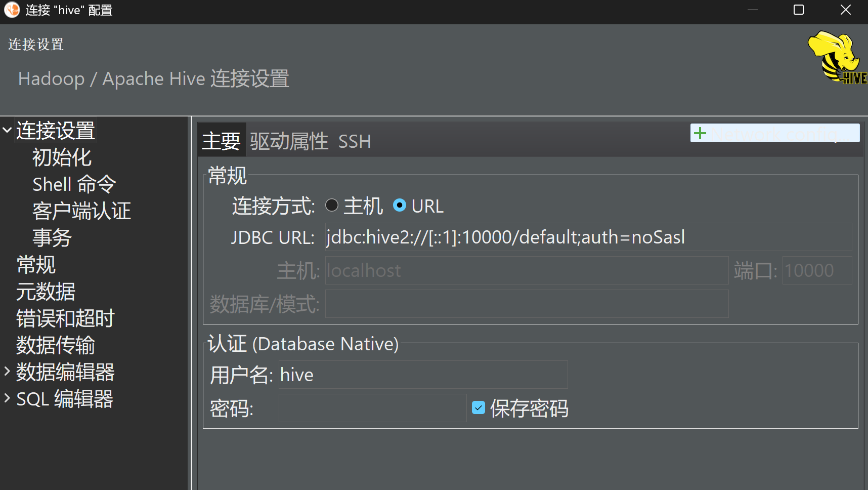Expand the SQL 编辑器 tree node

point(7,398)
